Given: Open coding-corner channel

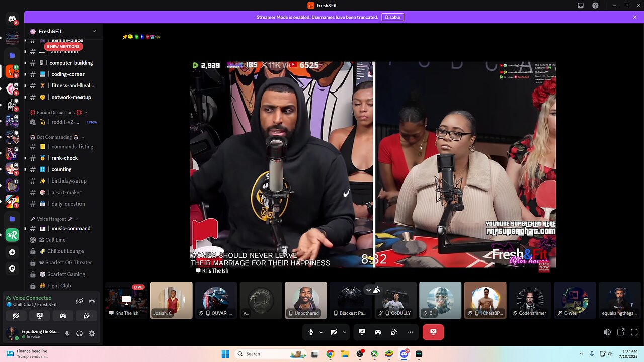Looking at the screenshot, I should (63, 74).
